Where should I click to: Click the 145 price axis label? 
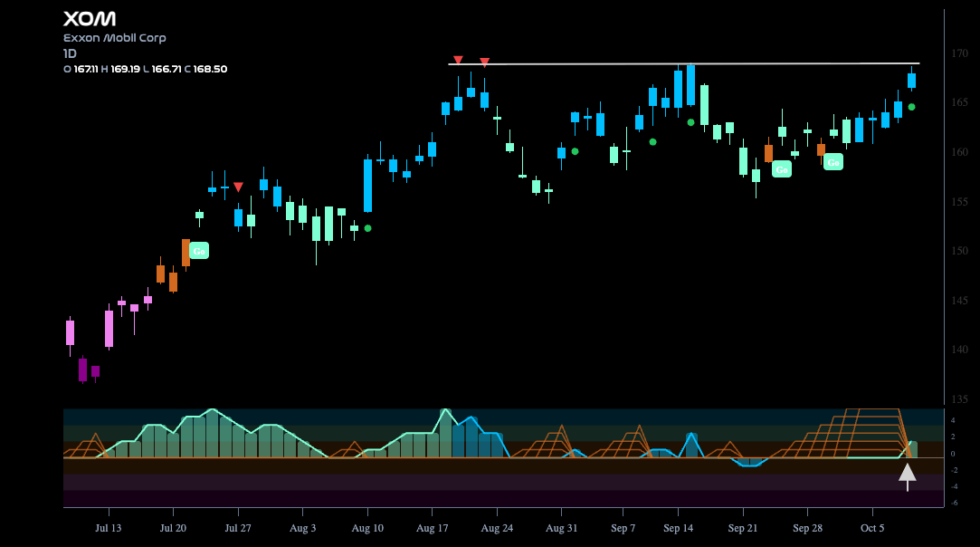pyautogui.click(x=959, y=301)
